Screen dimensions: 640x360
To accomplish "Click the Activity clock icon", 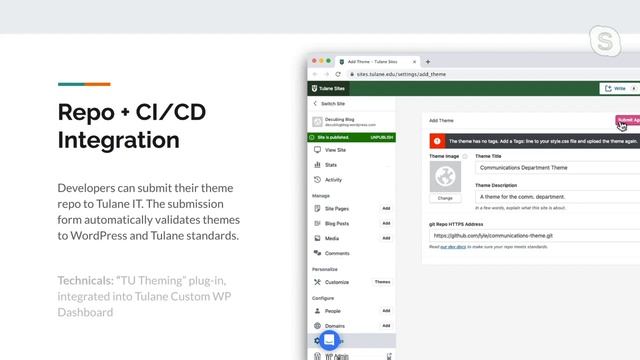I will point(318,180).
